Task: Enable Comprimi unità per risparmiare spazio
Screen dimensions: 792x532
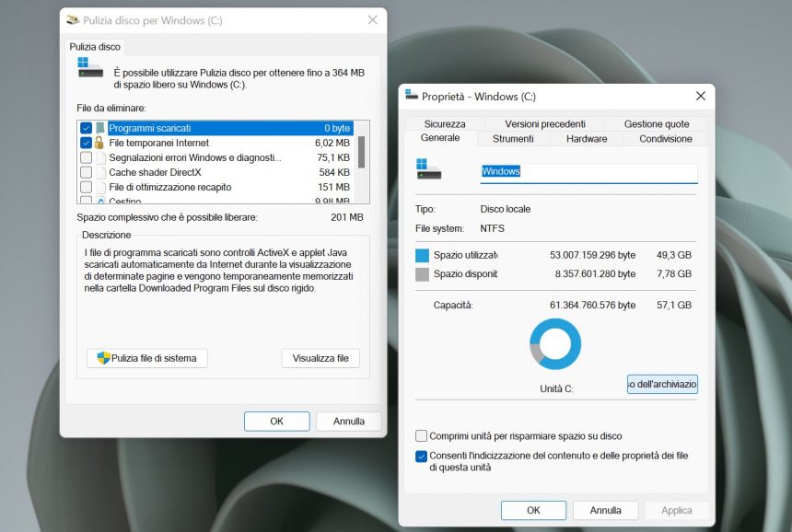Action: click(x=422, y=435)
